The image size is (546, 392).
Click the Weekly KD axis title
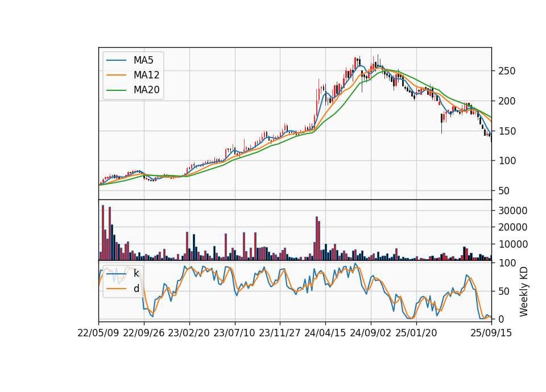click(524, 291)
